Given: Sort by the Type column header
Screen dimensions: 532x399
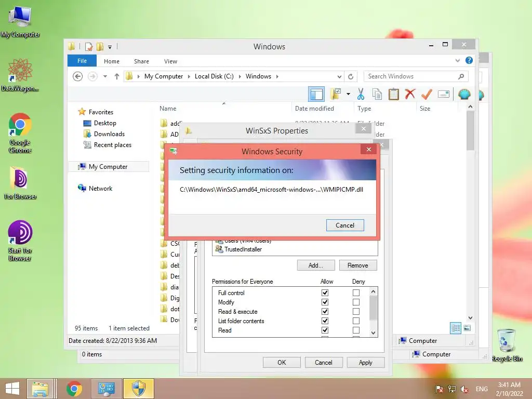Looking at the screenshot, I should (x=364, y=108).
